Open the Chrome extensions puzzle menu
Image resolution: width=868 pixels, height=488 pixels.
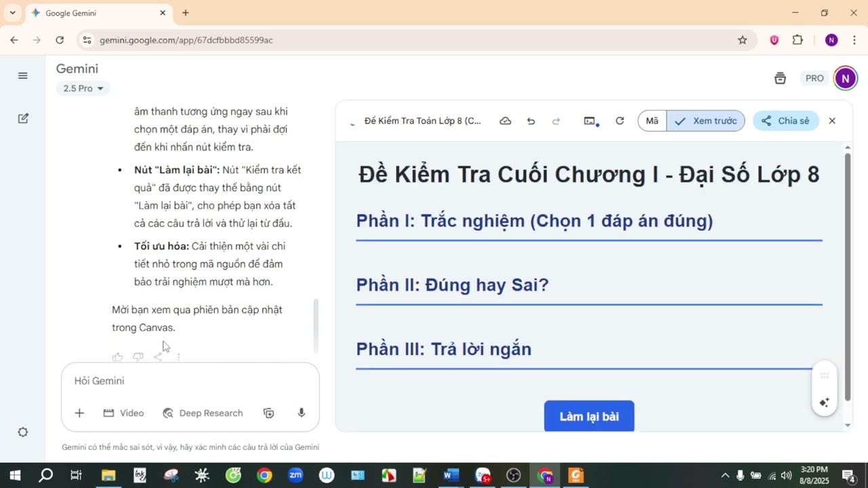(x=797, y=40)
